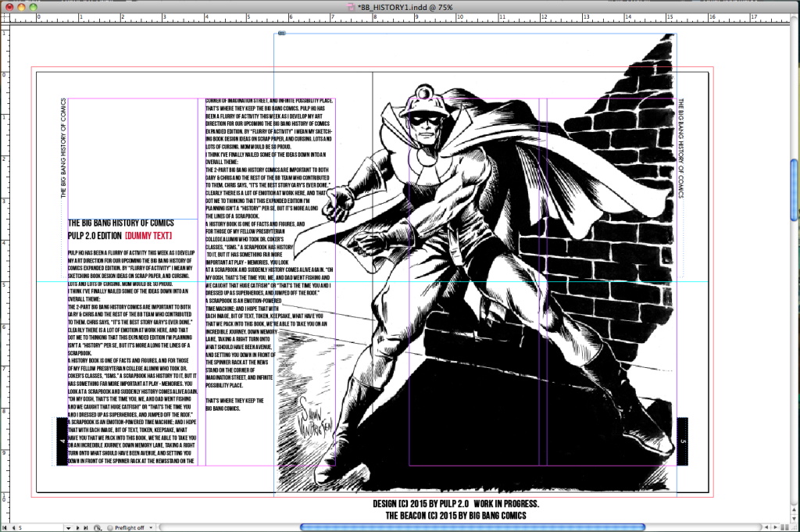Jump to the last page
Screen dimensions: 800x532
click(x=86, y=527)
